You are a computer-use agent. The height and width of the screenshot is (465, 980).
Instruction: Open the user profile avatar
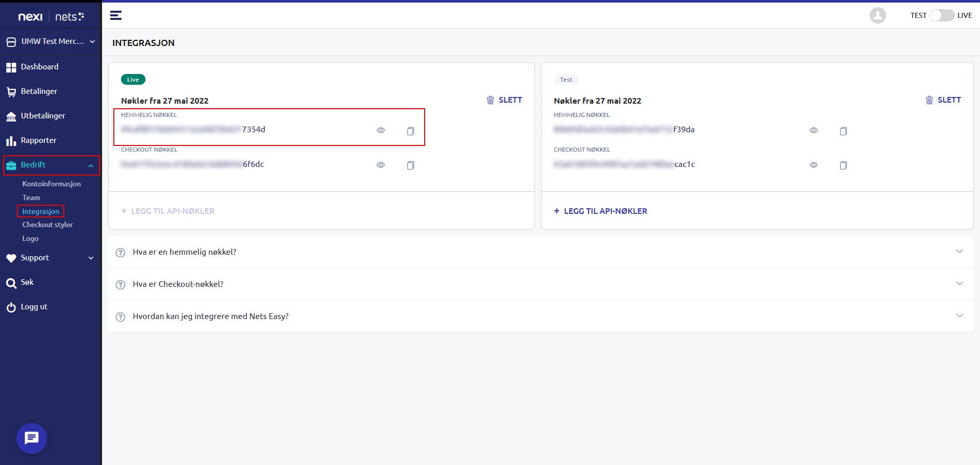point(877,15)
